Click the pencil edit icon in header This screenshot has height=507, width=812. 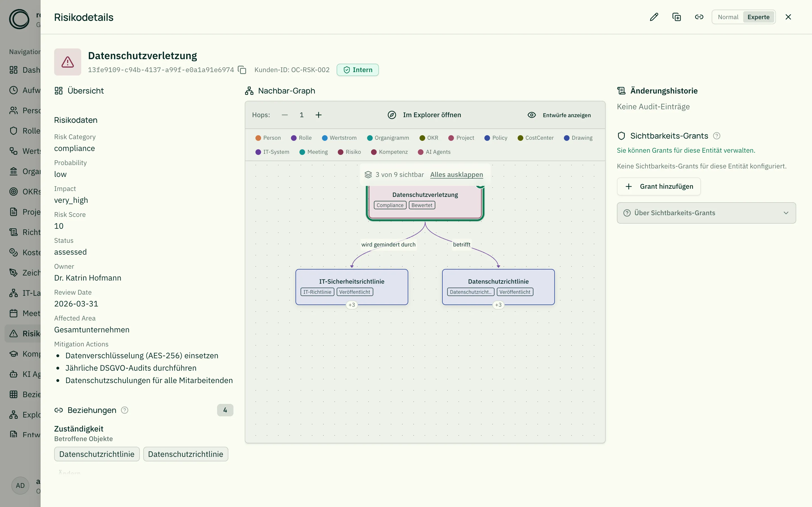coord(654,17)
